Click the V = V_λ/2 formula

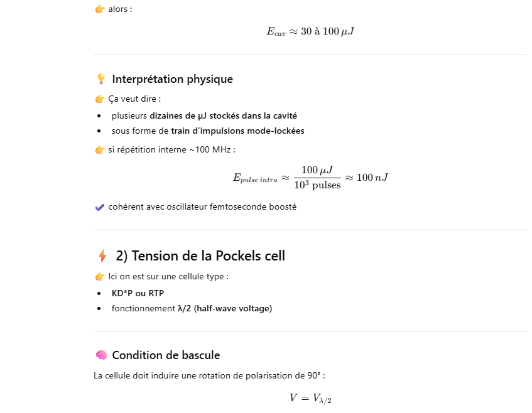[x=310, y=398]
